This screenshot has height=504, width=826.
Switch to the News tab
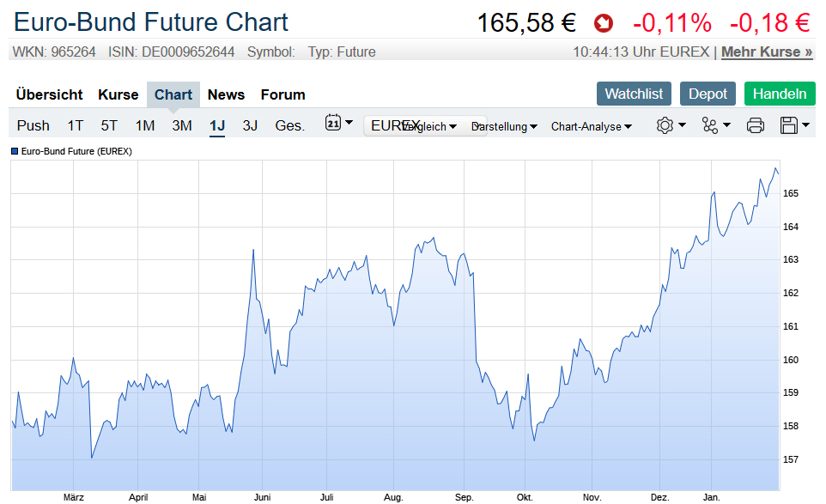(226, 94)
